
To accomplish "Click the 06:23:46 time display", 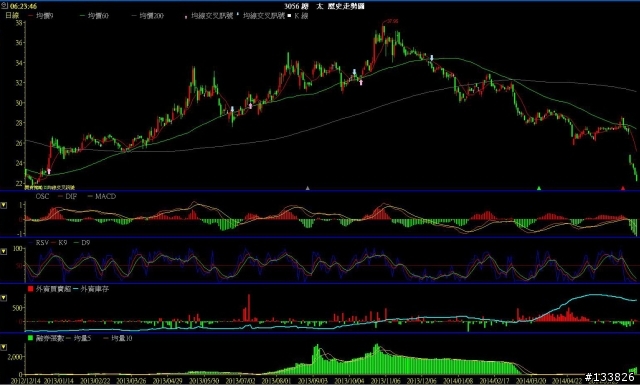I will click(x=23, y=7).
